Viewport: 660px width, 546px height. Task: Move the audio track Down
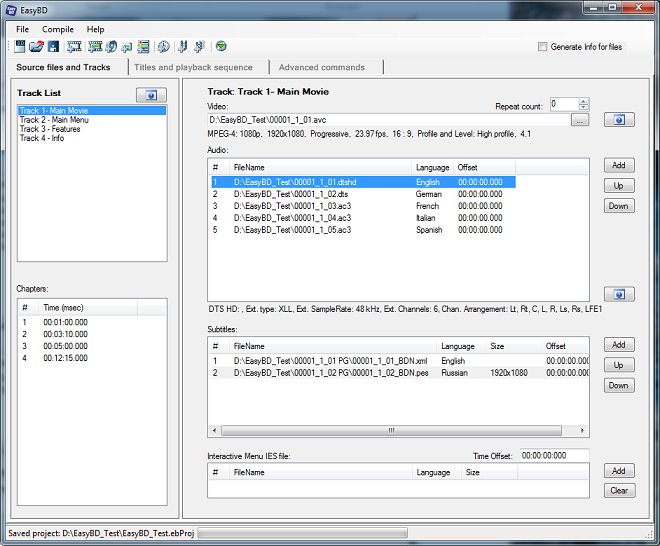(x=619, y=206)
